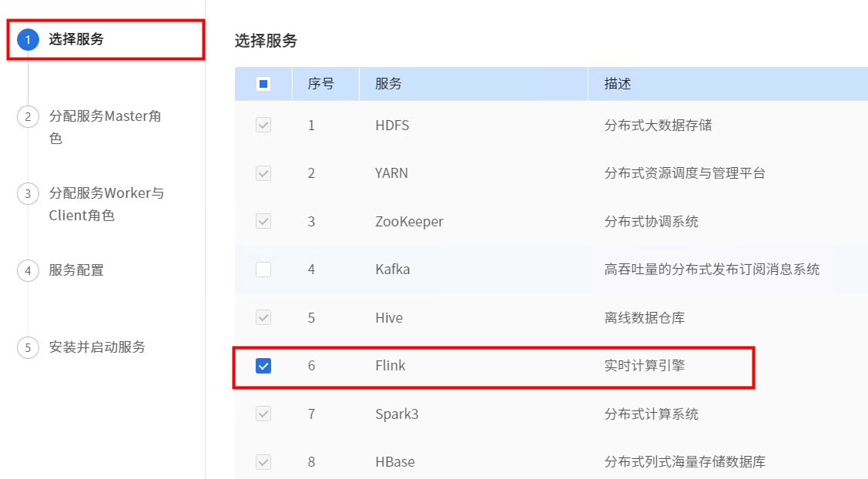Select the ZooKeeper service name
Image resolution: width=868 pixels, height=479 pixels.
tap(409, 222)
